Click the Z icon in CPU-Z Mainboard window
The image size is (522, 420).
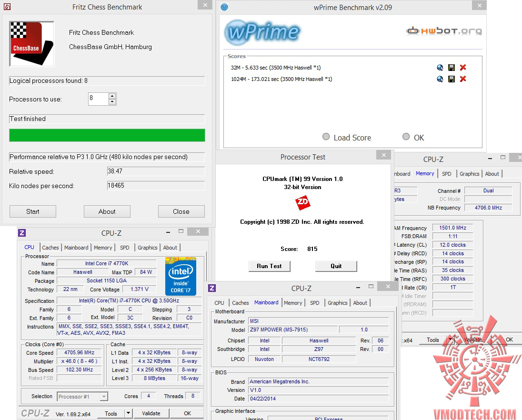pos(212,288)
